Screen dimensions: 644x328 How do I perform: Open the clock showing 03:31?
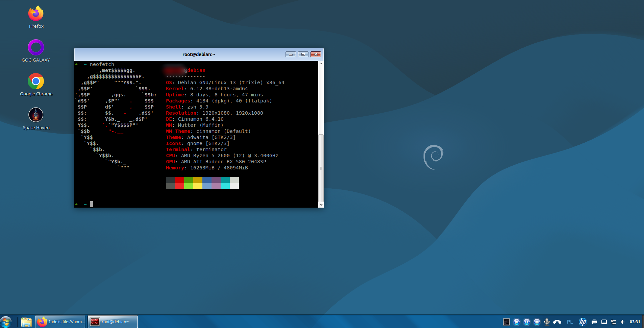click(635, 322)
